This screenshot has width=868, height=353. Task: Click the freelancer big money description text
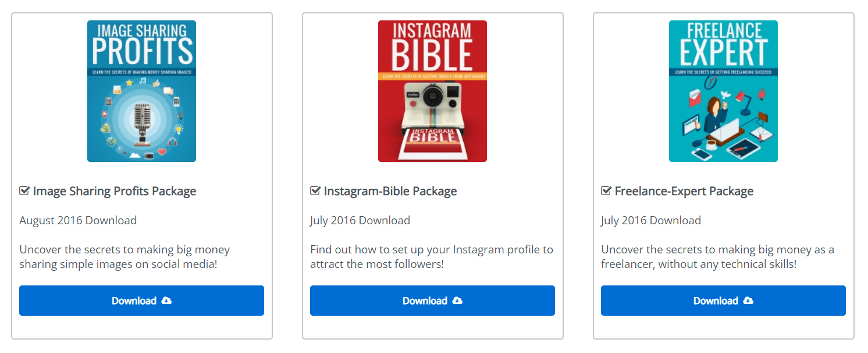point(717,257)
